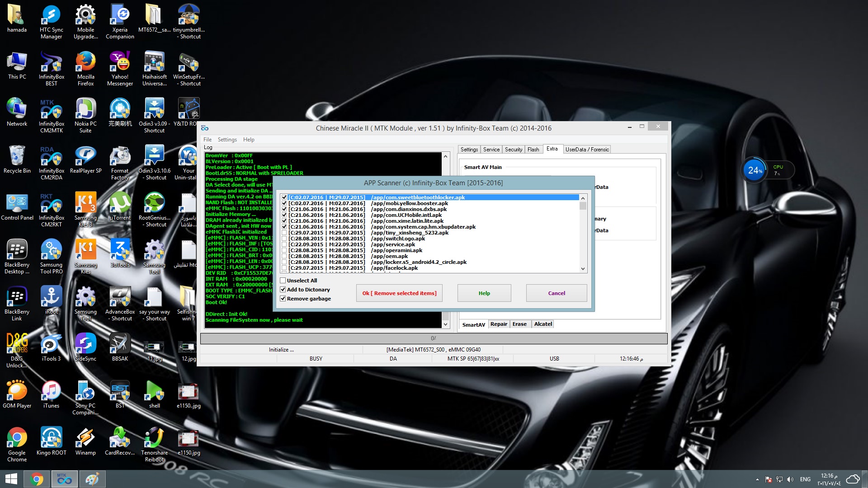Check the switchLogo.apk checkbox
Viewport: 868px width, 488px height.
pyautogui.click(x=284, y=239)
